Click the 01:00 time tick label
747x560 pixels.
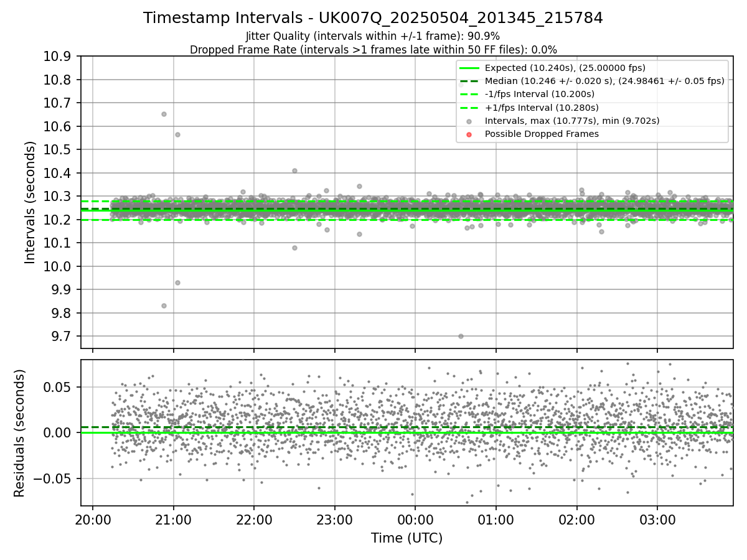coord(496,519)
